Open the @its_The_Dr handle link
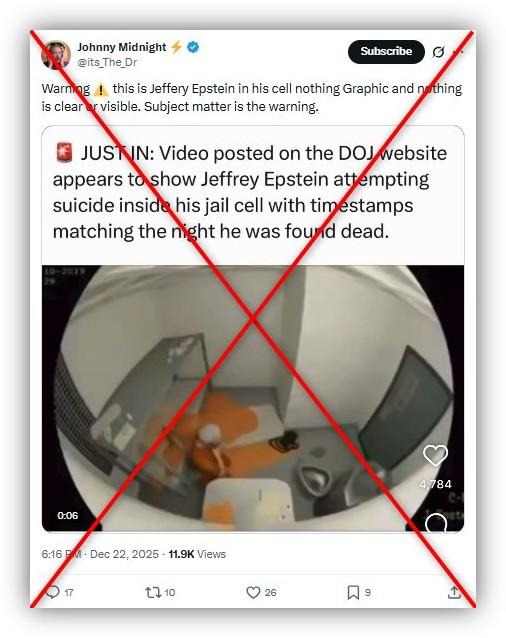The width and height of the screenshot is (506, 638). [x=107, y=62]
